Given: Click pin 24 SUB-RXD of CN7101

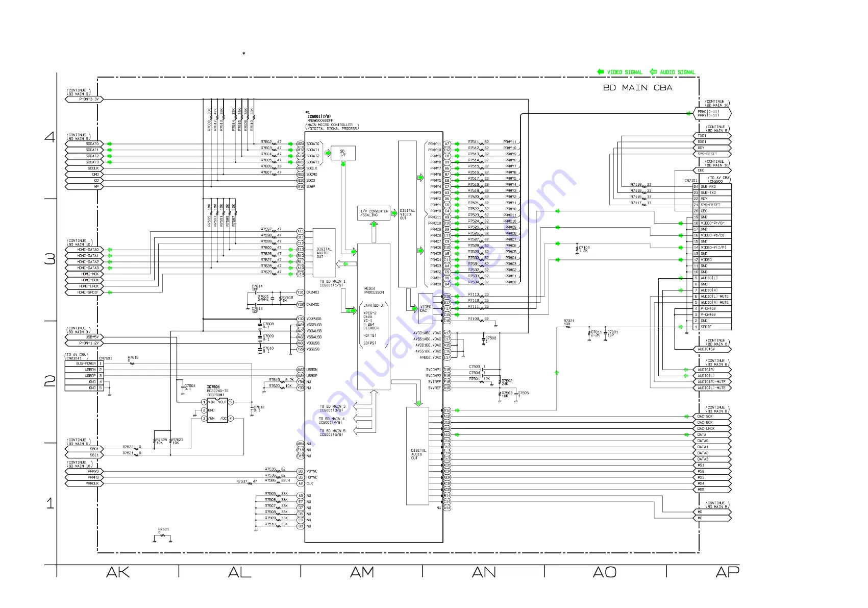Looking at the screenshot, I should click(712, 187).
